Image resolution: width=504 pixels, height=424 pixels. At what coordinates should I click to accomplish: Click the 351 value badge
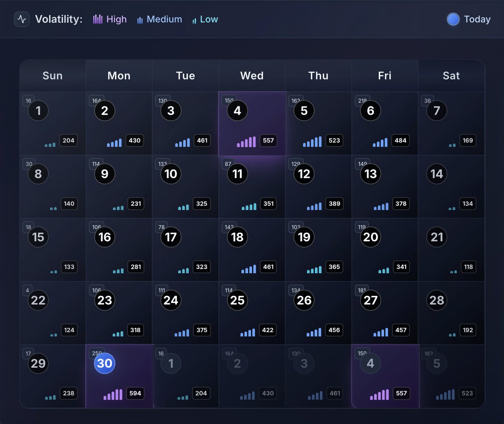(268, 204)
